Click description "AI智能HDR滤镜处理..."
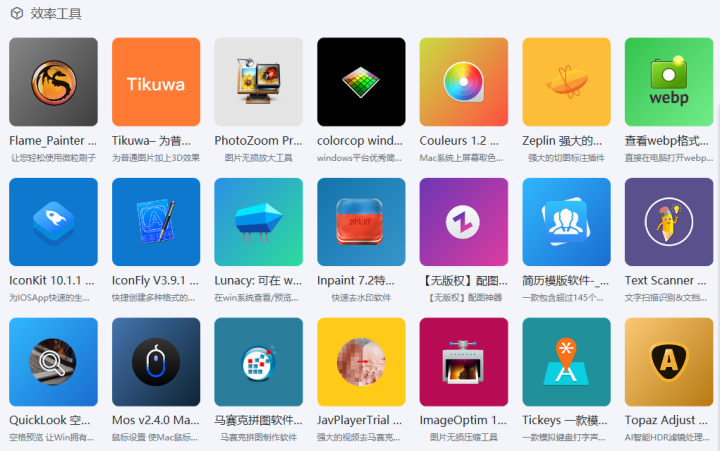This screenshot has height=451, width=720. 667,437
